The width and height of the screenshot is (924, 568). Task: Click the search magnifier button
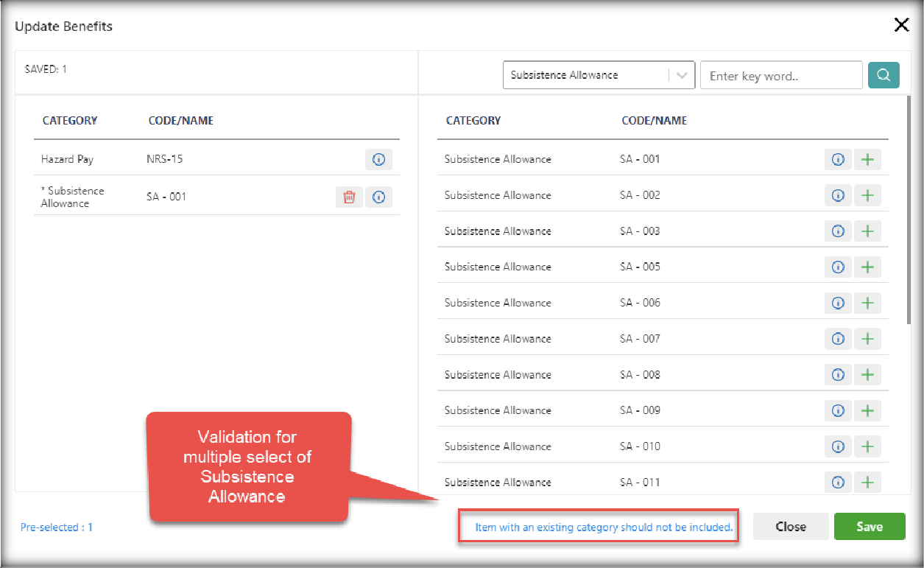tap(884, 75)
